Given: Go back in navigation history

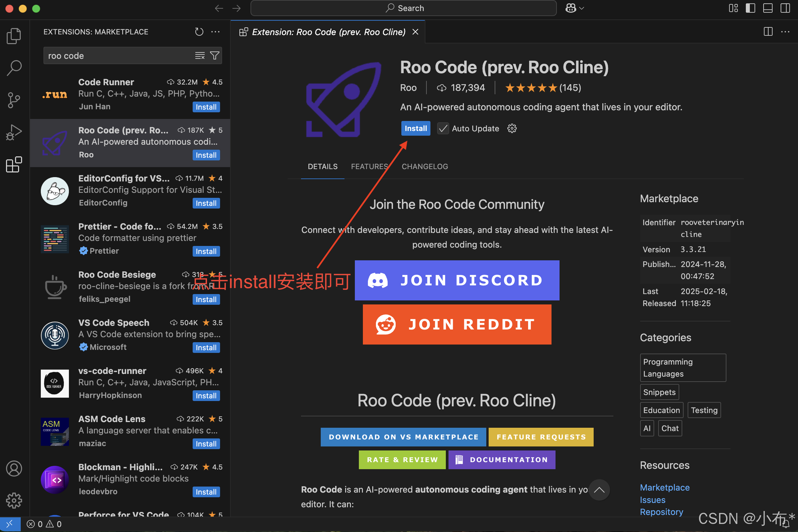Looking at the screenshot, I should [x=219, y=8].
